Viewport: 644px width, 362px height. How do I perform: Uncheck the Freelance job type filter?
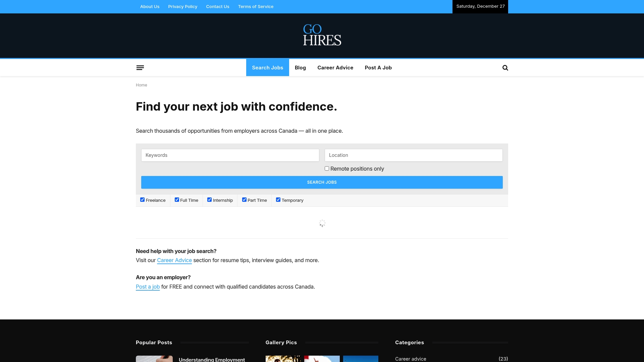pos(142,199)
